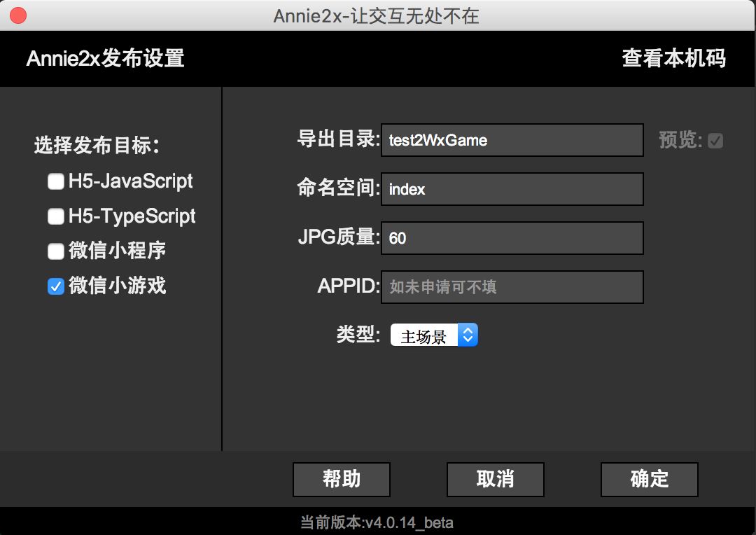Click the 导出目录 label
The image size is (756, 535).
click(x=339, y=139)
